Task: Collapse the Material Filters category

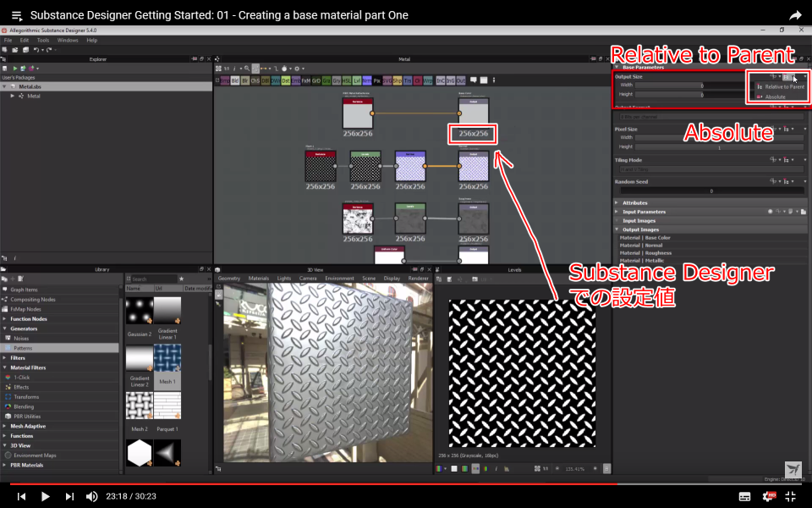Action: coord(5,367)
